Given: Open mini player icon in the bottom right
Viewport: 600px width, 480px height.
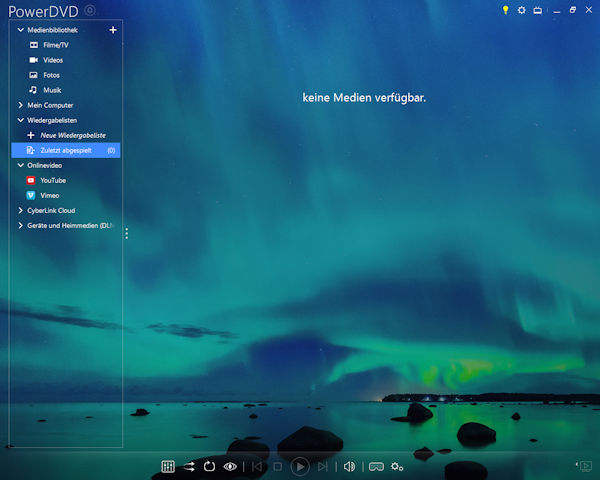Looking at the screenshot, I should (584, 466).
